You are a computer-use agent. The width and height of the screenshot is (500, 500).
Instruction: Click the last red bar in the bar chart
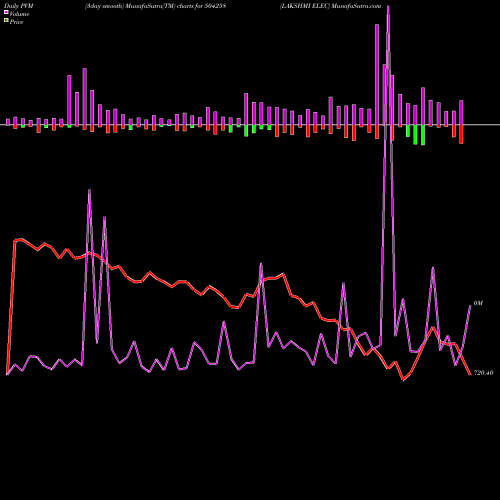[461, 134]
